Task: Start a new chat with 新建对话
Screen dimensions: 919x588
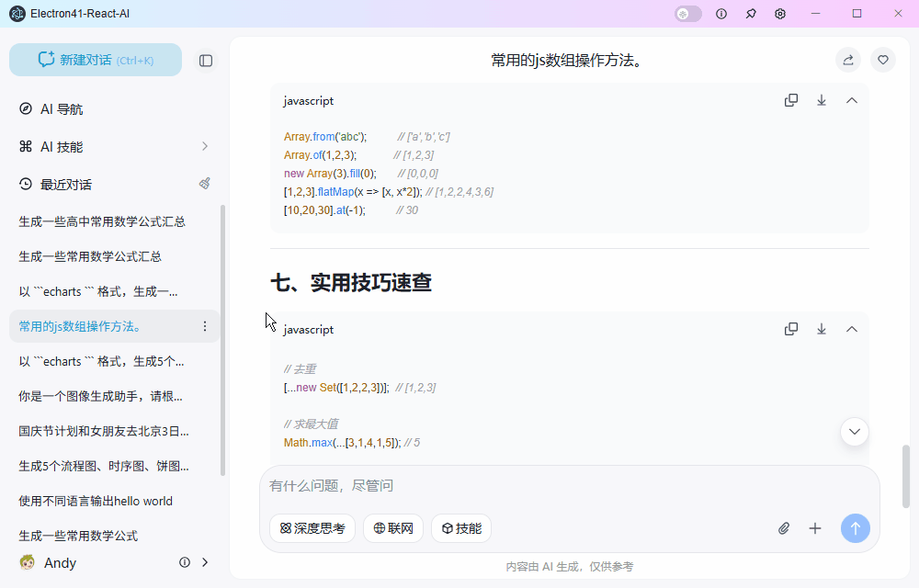Action: 96,60
